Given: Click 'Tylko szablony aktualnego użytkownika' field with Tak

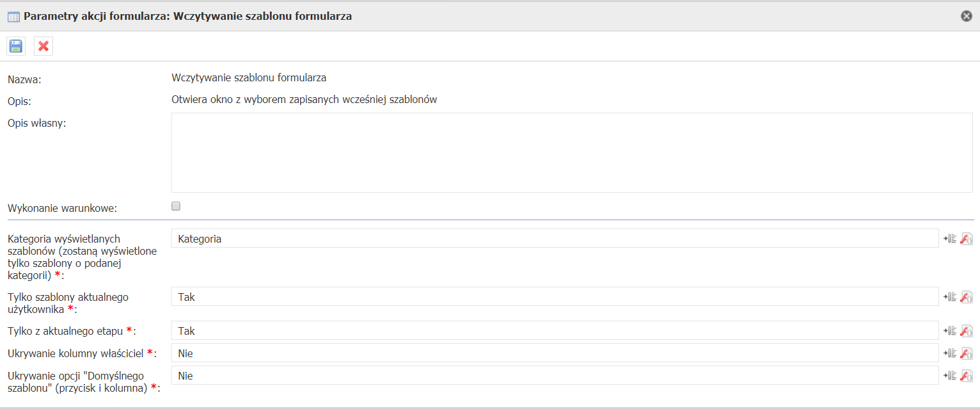Looking at the screenshot, I should click(x=554, y=297).
